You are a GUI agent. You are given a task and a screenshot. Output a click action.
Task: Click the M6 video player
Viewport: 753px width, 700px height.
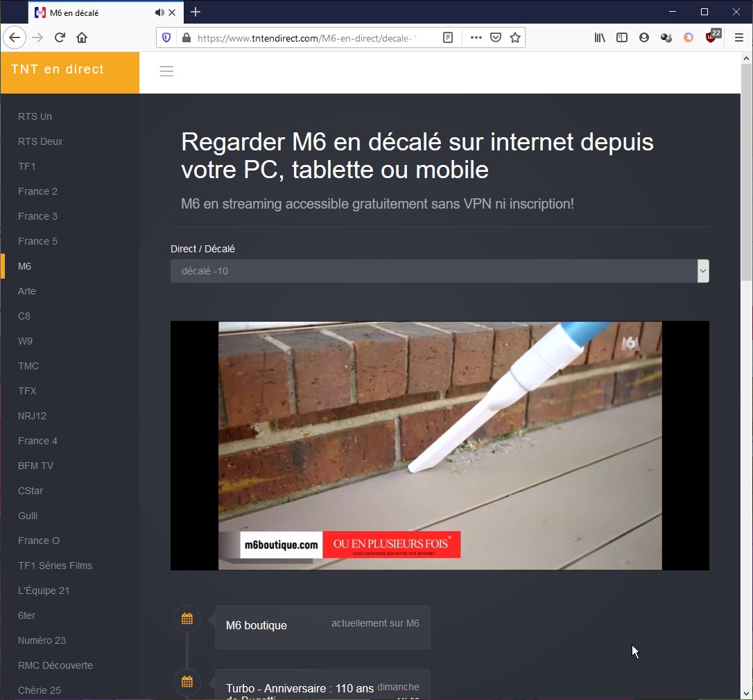[440, 445]
